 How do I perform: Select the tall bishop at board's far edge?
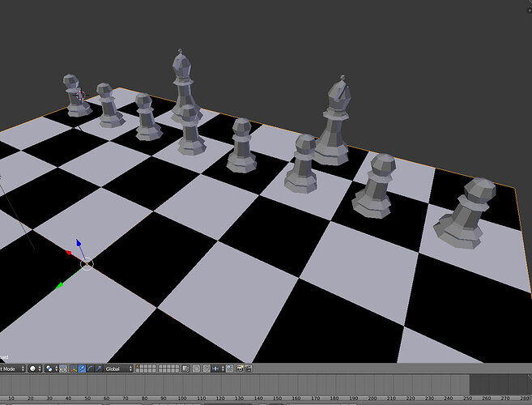pos(185,85)
